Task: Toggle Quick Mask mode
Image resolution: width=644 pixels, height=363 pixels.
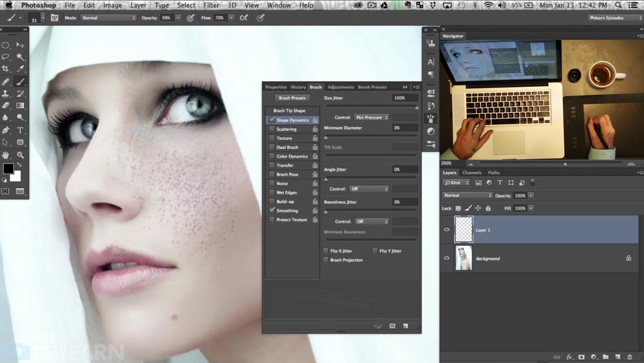Action: point(5,191)
